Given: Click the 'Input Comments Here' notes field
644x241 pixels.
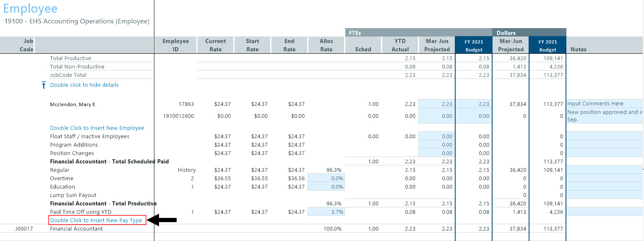Looking at the screenshot, I should click(x=604, y=104).
